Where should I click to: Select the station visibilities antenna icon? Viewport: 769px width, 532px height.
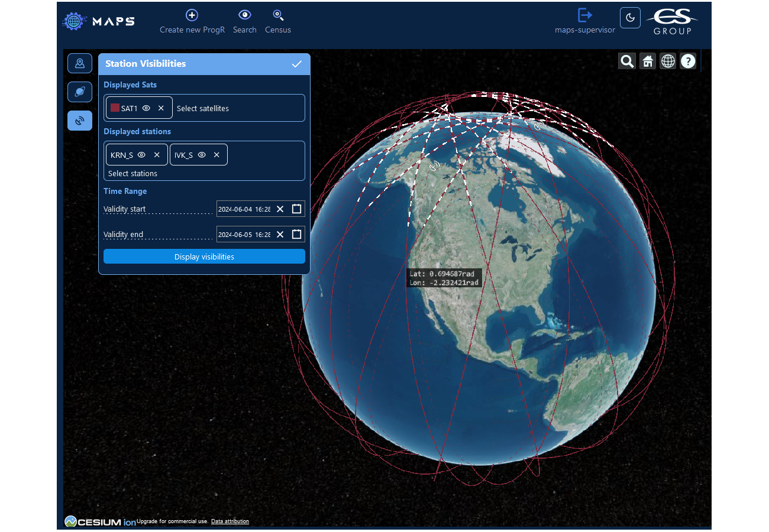pyautogui.click(x=80, y=121)
